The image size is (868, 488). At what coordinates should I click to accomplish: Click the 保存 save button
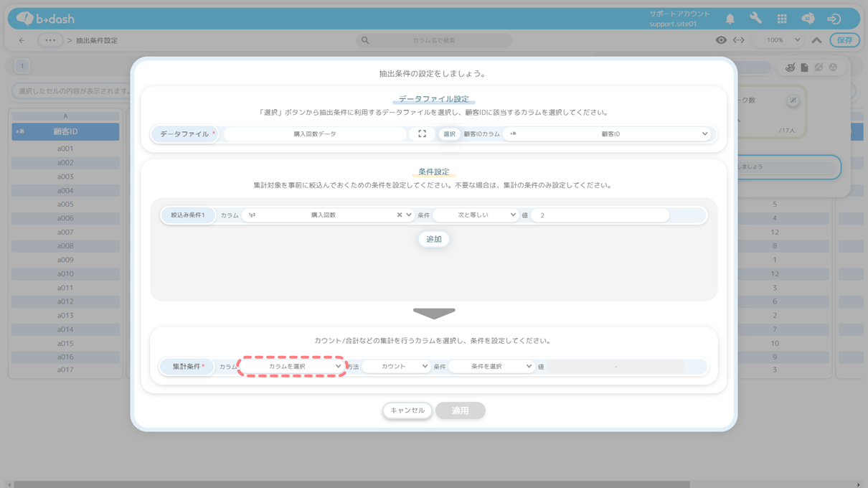coord(844,40)
